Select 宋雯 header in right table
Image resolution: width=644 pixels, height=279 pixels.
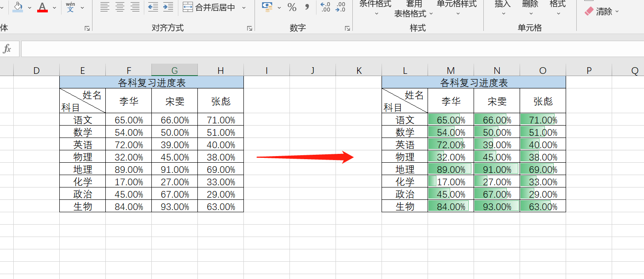pos(497,101)
